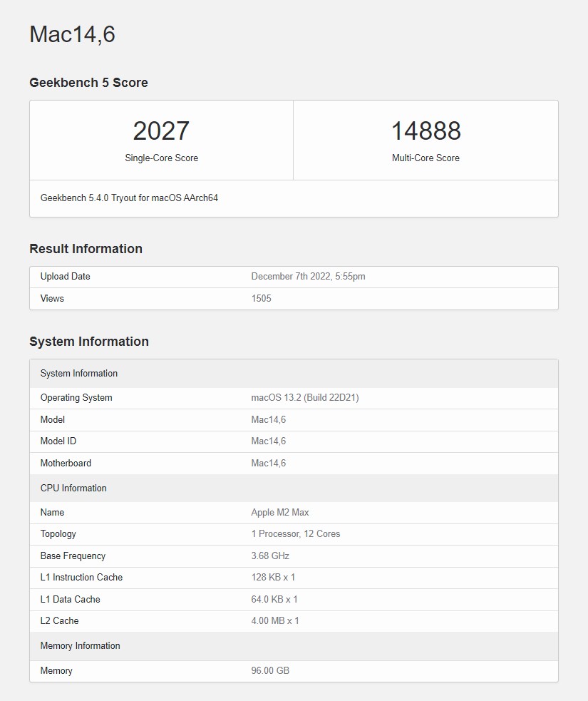Click the Mac14,6 page title heading

72,34
